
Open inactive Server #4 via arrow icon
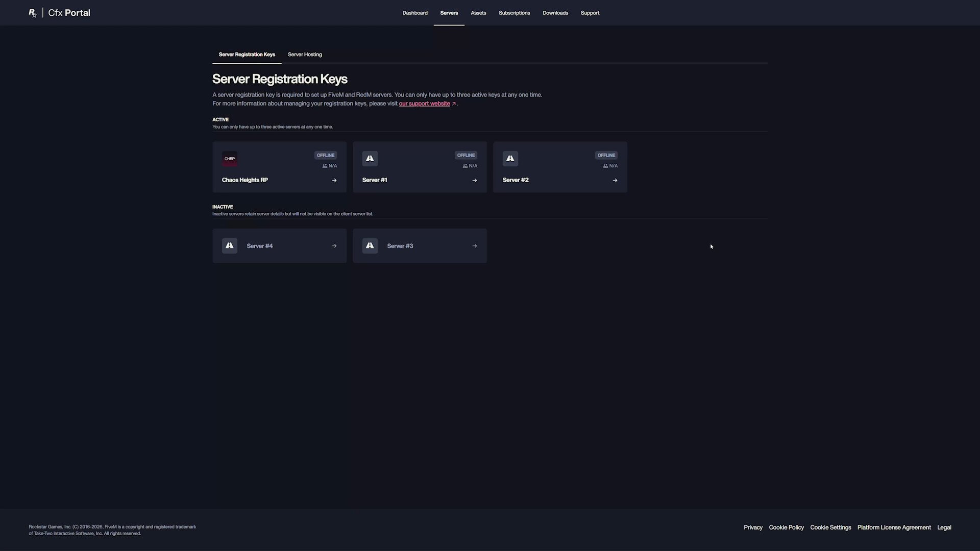point(334,246)
